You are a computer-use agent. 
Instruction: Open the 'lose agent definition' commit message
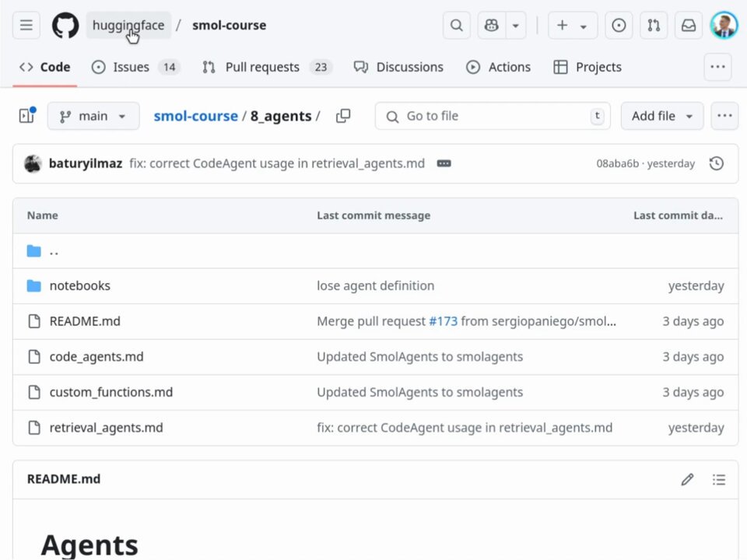coord(375,285)
